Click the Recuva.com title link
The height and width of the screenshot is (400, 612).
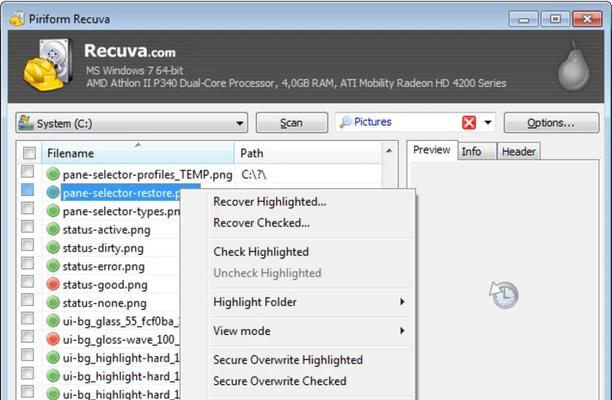coord(130,51)
